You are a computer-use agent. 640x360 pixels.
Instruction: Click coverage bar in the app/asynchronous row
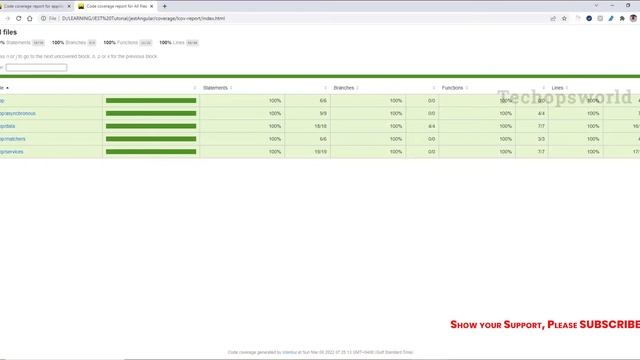(151, 113)
